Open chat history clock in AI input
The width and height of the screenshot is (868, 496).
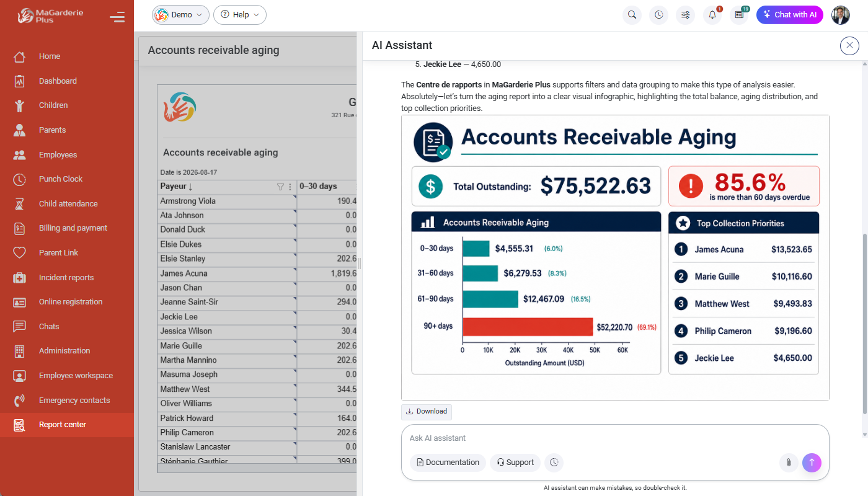tap(554, 463)
